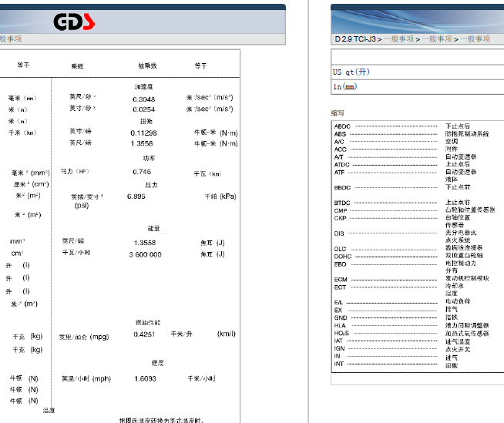This screenshot has width=504, height=423.
Task: Select the ECM abbreviation
Action: click(x=341, y=280)
